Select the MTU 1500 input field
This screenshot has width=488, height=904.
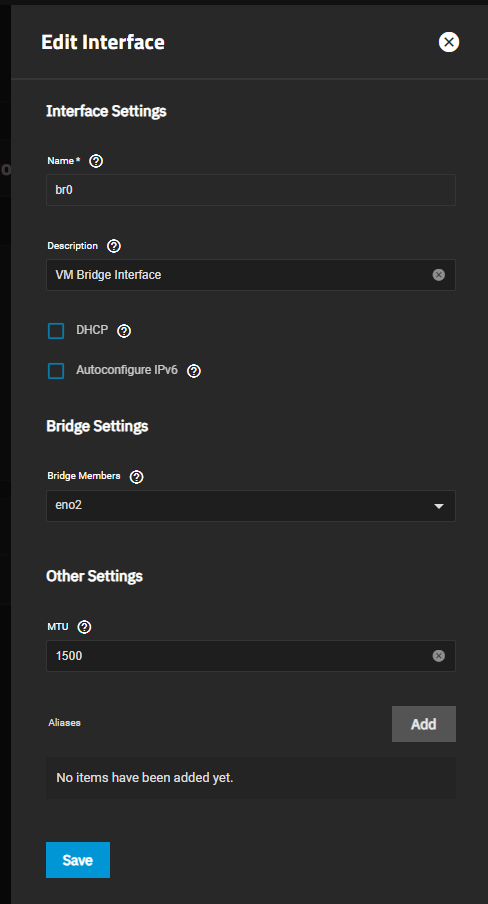[x=251, y=656]
